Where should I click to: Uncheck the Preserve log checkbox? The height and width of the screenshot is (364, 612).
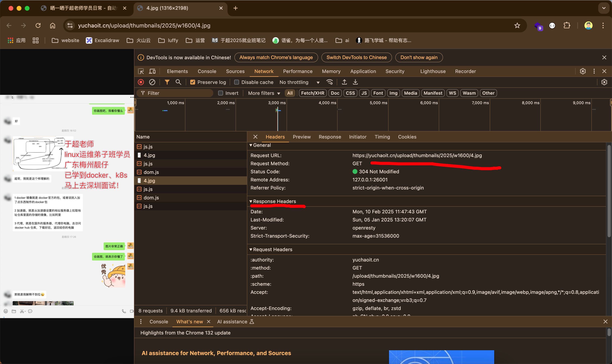pyautogui.click(x=193, y=82)
